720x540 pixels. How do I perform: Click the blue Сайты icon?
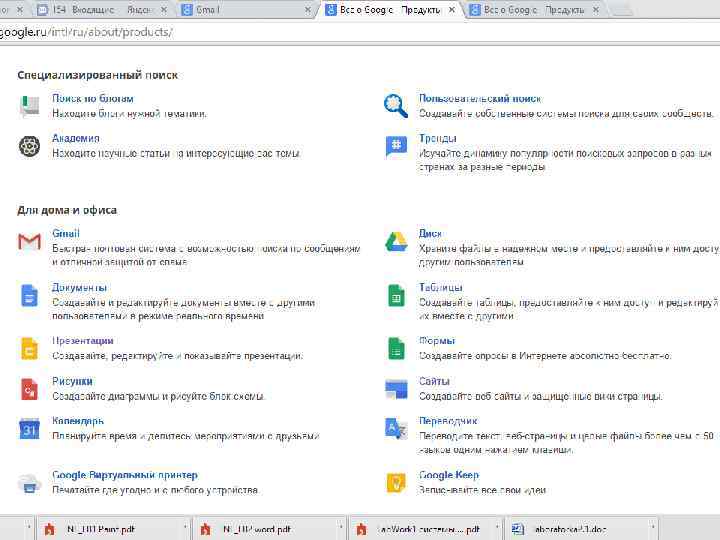click(x=396, y=389)
